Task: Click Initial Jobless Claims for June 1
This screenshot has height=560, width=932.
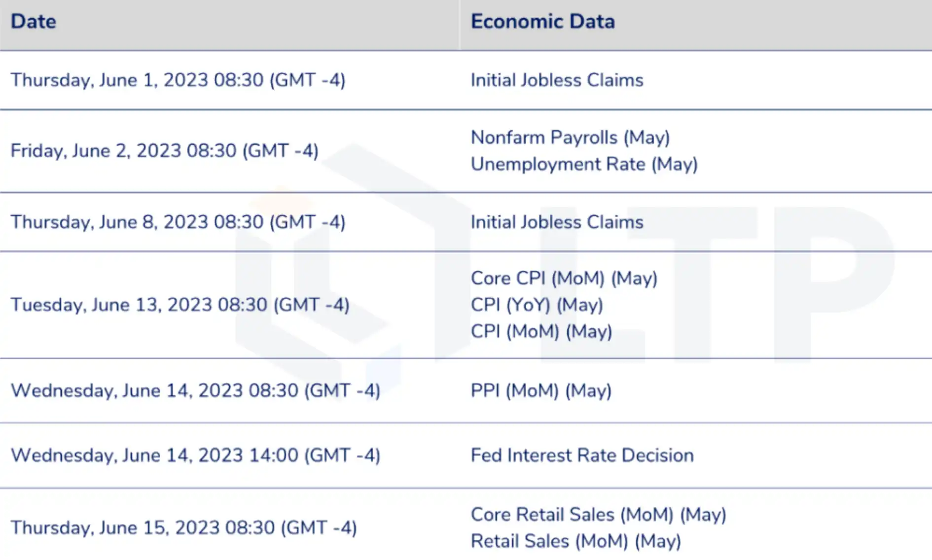Action: pyautogui.click(x=557, y=80)
